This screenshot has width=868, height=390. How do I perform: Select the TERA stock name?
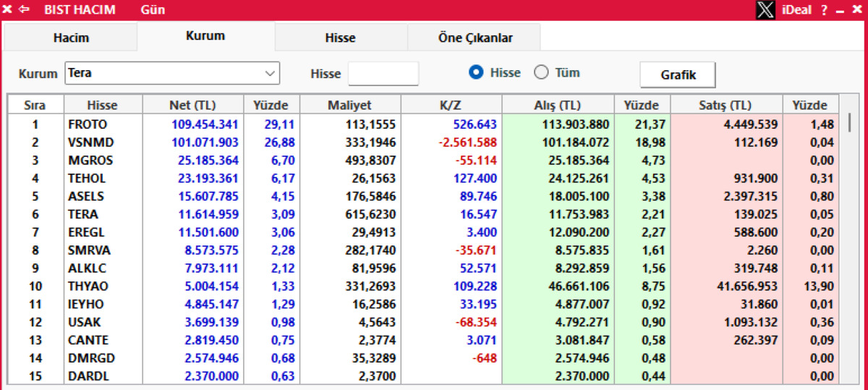(82, 214)
